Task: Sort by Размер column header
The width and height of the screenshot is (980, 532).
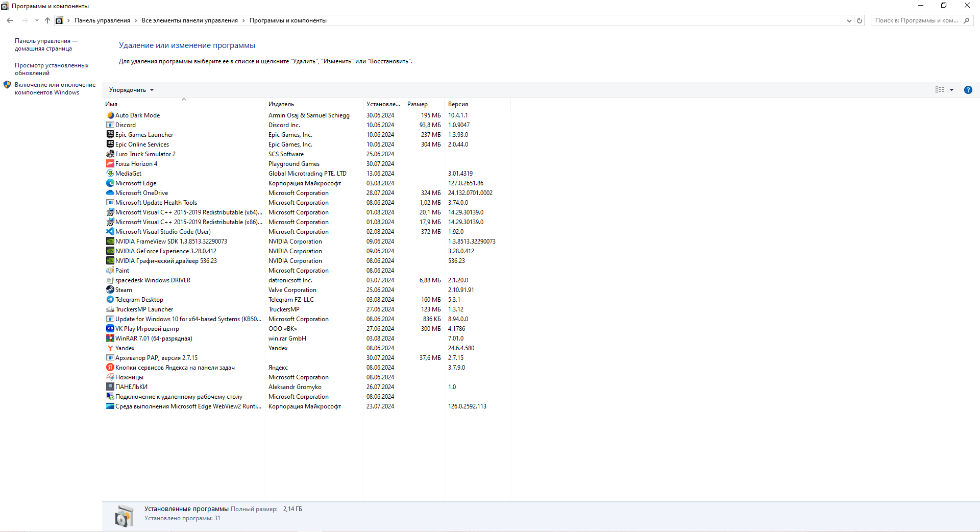Action: click(x=424, y=104)
